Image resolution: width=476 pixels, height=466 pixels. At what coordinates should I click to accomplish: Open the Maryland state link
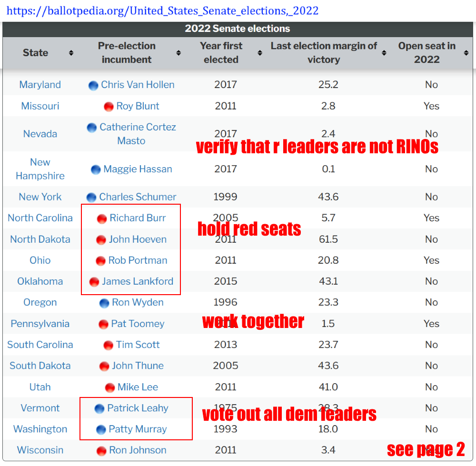(x=40, y=85)
